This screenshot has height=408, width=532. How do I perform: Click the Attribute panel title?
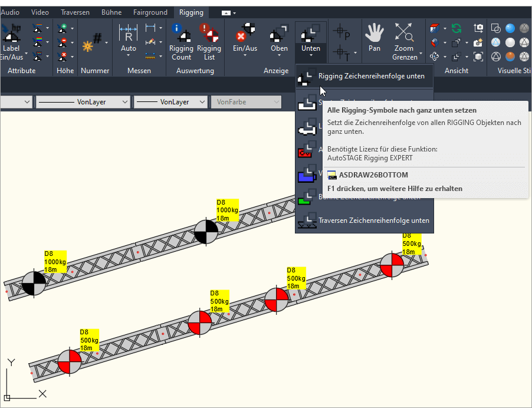click(22, 71)
